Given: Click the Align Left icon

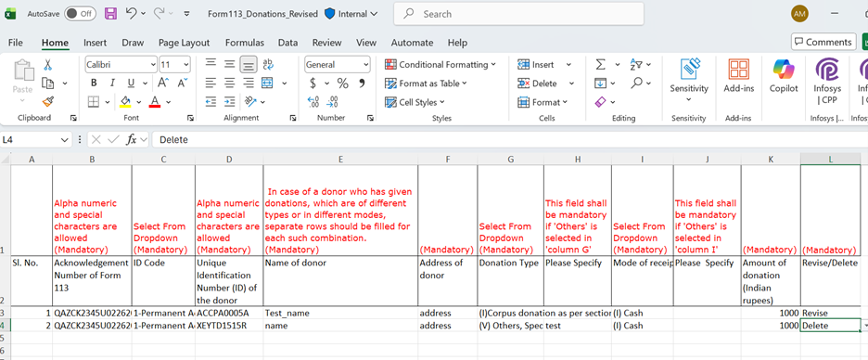Looking at the screenshot, I should click(x=211, y=84).
